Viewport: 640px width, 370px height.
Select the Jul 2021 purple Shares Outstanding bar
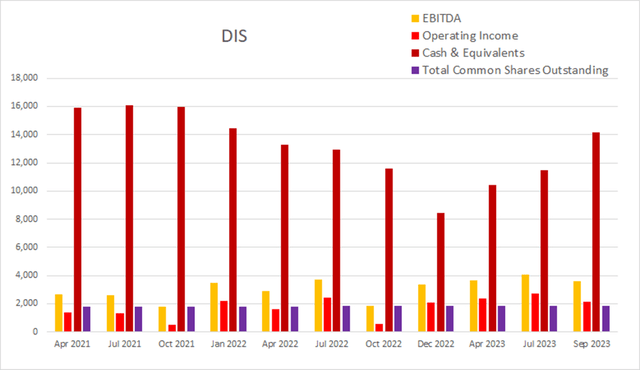[x=139, y=319]
